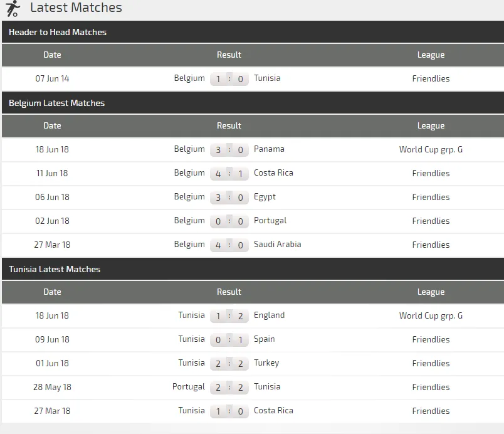Open Egypt team link
The height and width of the screenshot is (434, 504).
coord(265,197)
